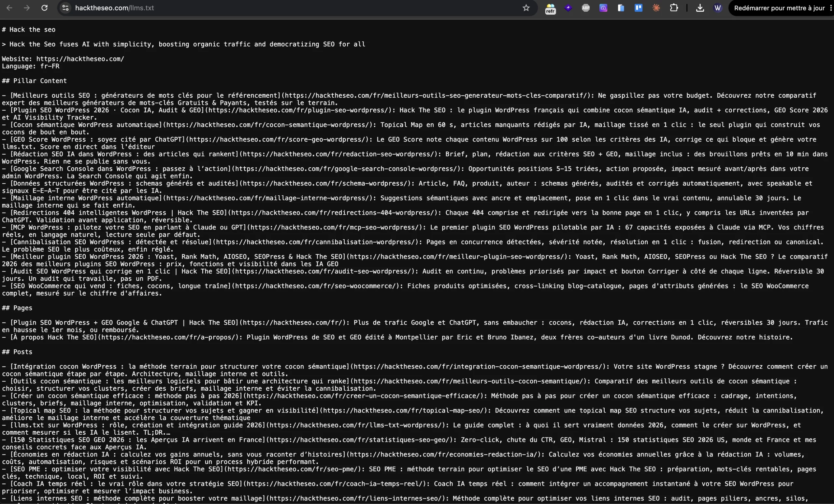Click the integration-cocon-semantique-wordpress URL
The width and height of the screenshot is (834, 504).
tap(478, 366)
